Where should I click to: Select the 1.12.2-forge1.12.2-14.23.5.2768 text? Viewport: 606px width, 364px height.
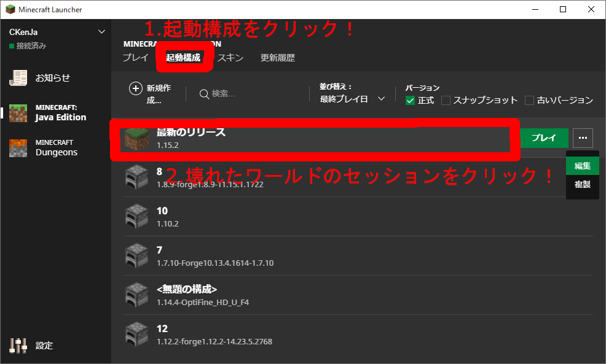click(x=214, y=342)
